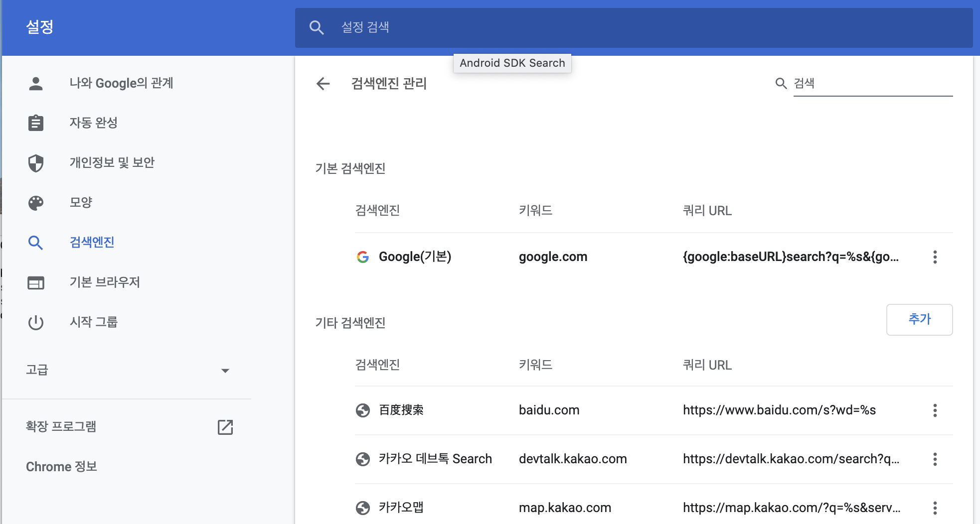Screen dimensions: 980x524
Task: Open more actions menu for 百度搜索
Action: tap(935, 410)
